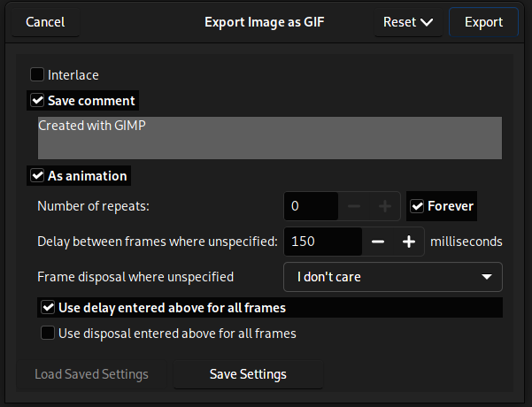Click Load Saved Settings
This screenshot has width=532, height=407.
click(x=91, y=374)
